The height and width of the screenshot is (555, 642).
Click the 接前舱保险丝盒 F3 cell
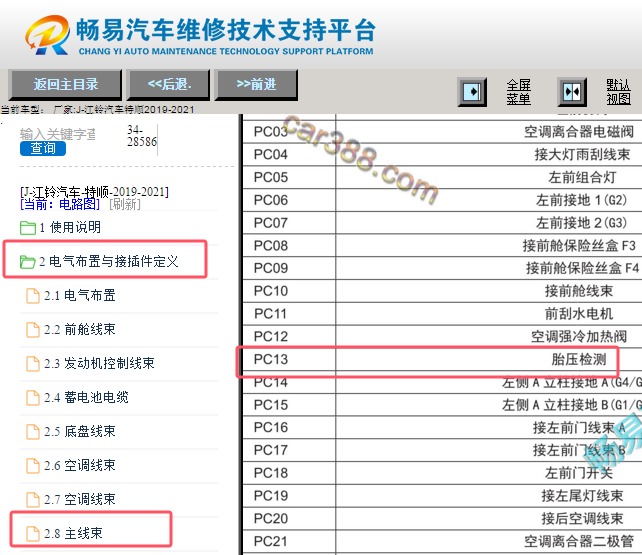579,246
